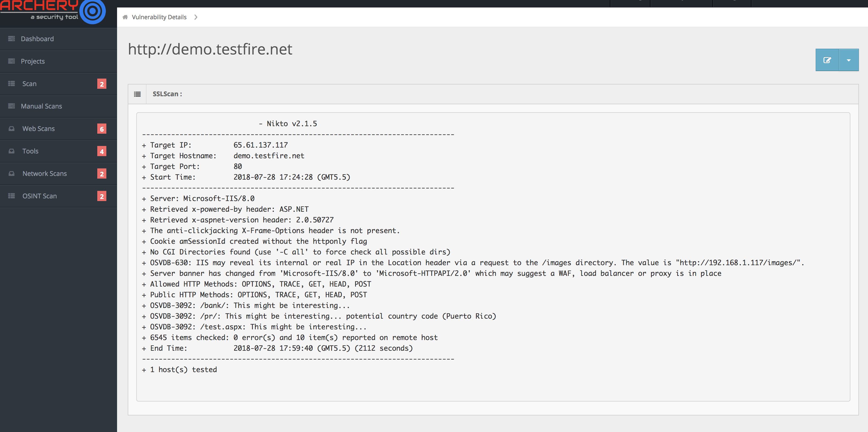Expand the Network Scans sidebar menu
868x432 pixels.
[58, 173]
